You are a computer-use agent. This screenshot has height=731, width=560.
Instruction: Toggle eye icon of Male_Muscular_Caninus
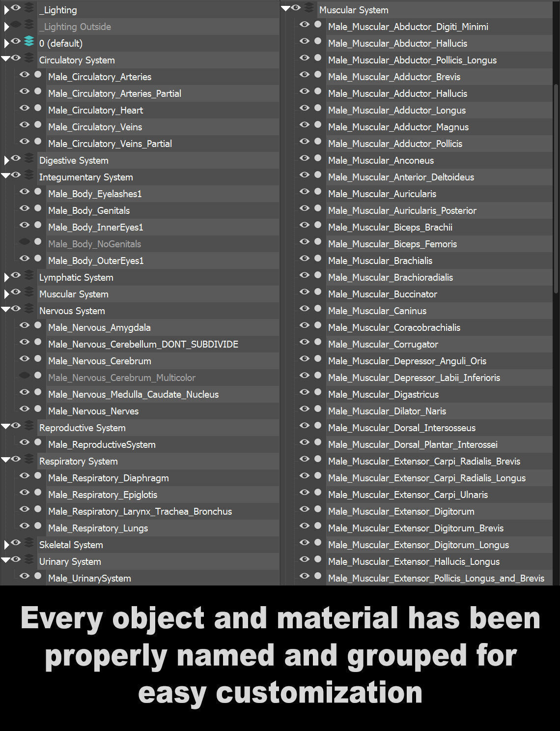pos(305,309)
